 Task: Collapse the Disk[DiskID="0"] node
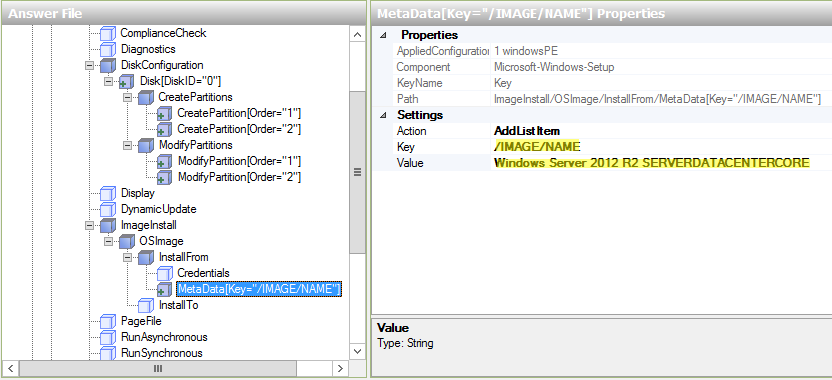tap(108, 82)
